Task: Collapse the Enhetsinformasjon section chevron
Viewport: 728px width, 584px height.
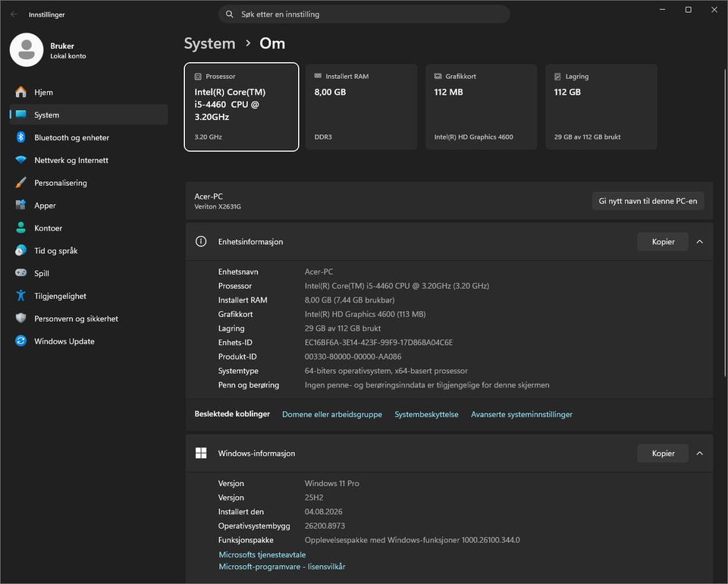Action: pos(700,241)
